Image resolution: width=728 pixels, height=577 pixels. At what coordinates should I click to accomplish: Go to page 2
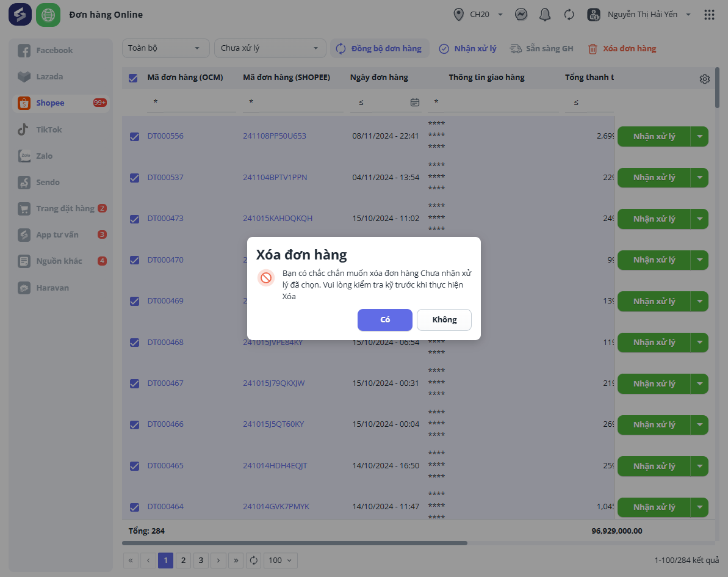(x=184, y=561)
